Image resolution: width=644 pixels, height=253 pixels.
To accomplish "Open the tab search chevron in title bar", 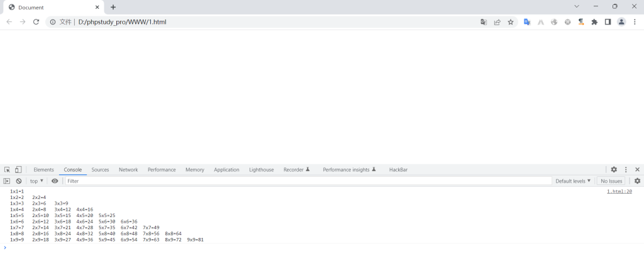I will point(577,6).
